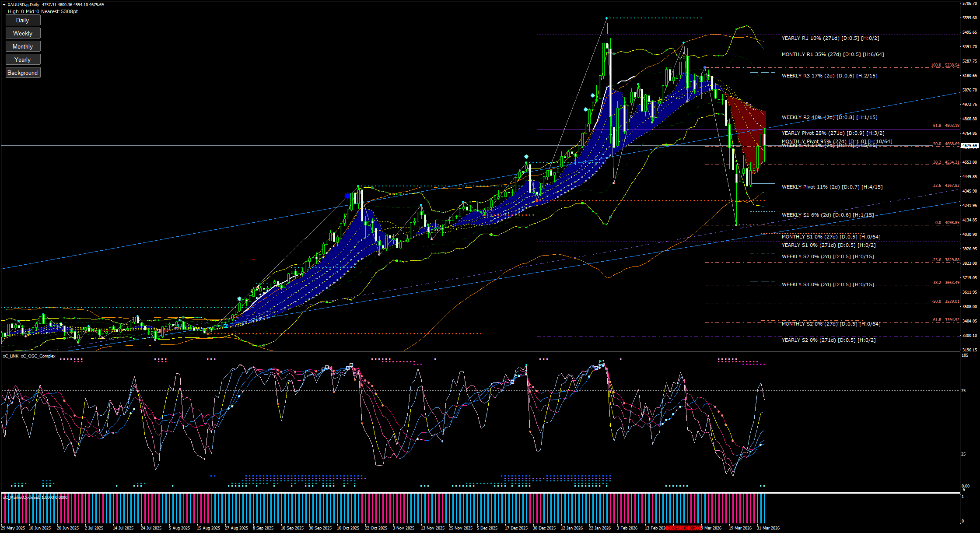The width and height of the screenshot is (980, 533).
Task: Select the MONTHLY R1 35% pivot label
Action: pos(832,54)
